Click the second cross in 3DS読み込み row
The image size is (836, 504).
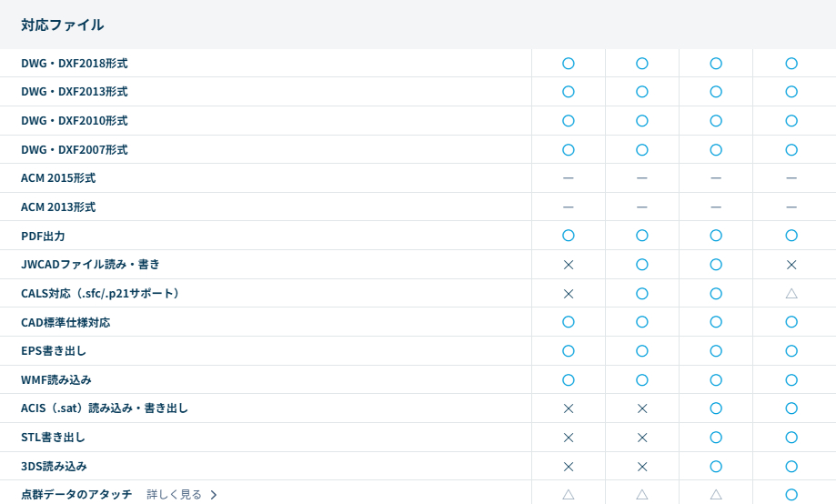[x=642, y=467]
